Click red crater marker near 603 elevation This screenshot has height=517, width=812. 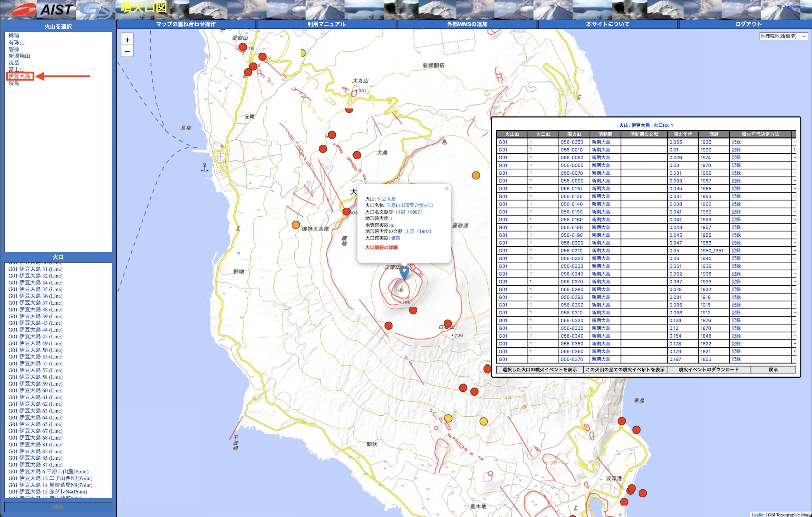click(346, 211)
